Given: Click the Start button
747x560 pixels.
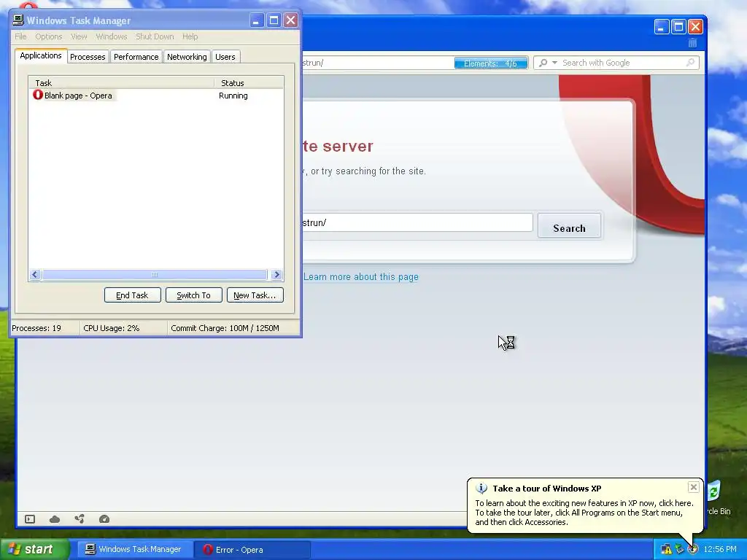Looking at the screenshot, I should [x=34, y=550].
